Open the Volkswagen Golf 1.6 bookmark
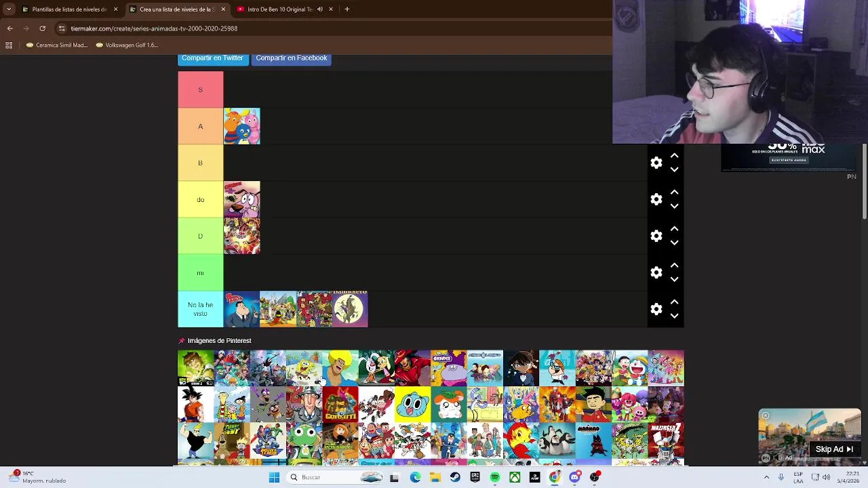The image size is (868, 488). [127, 45]
